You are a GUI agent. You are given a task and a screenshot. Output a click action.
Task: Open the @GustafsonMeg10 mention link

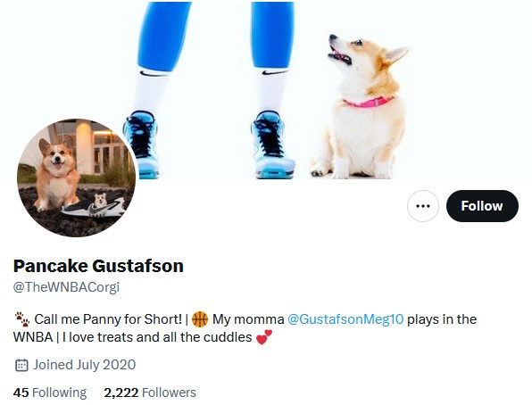pos(345,319)
